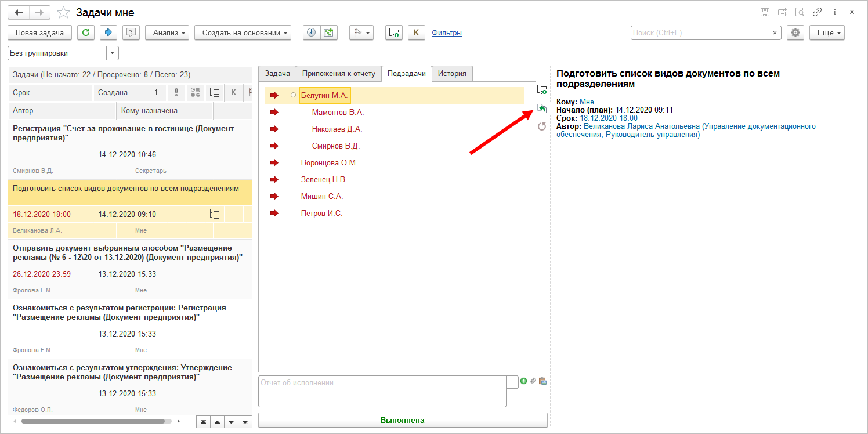The image size is (868, 434).
Task: Jump to first task with top-bar arrow
Action: point(204,421)
